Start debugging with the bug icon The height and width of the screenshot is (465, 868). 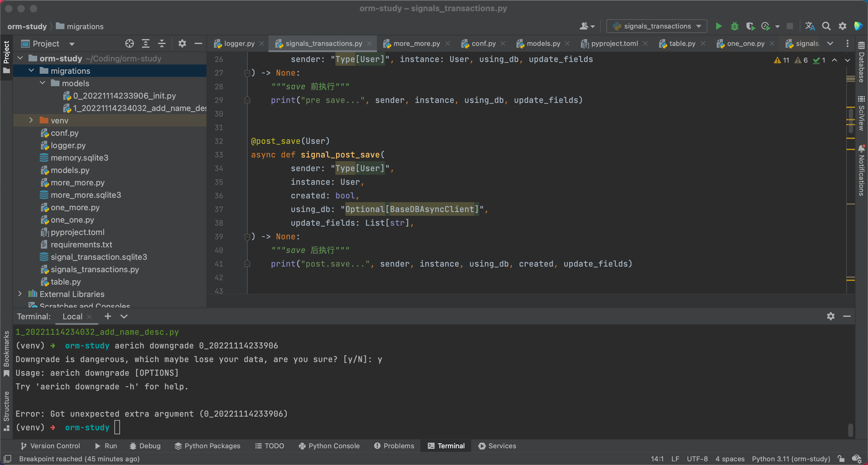coord(735,26)
